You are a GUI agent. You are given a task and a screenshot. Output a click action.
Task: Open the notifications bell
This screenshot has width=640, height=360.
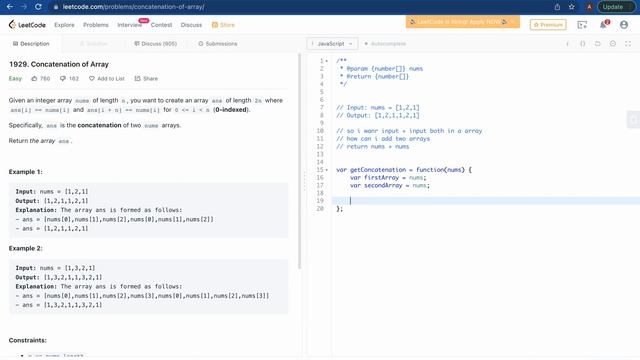point(603,25)
